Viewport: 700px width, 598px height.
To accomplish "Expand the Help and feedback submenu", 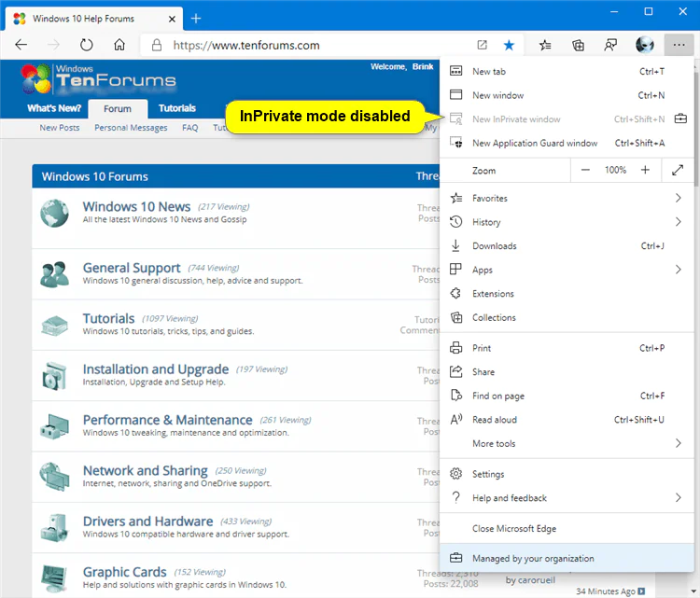I will pyautogui.click(x=679, y=497).
